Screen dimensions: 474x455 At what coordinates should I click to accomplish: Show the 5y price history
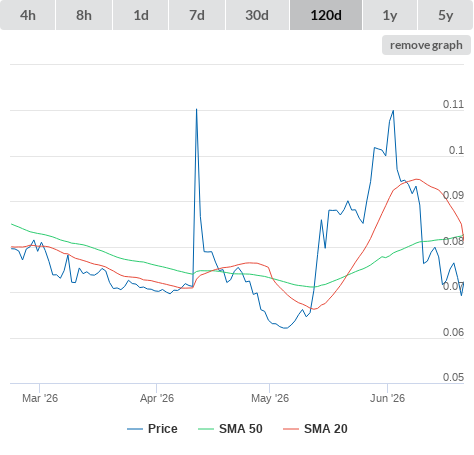(445, 15)
